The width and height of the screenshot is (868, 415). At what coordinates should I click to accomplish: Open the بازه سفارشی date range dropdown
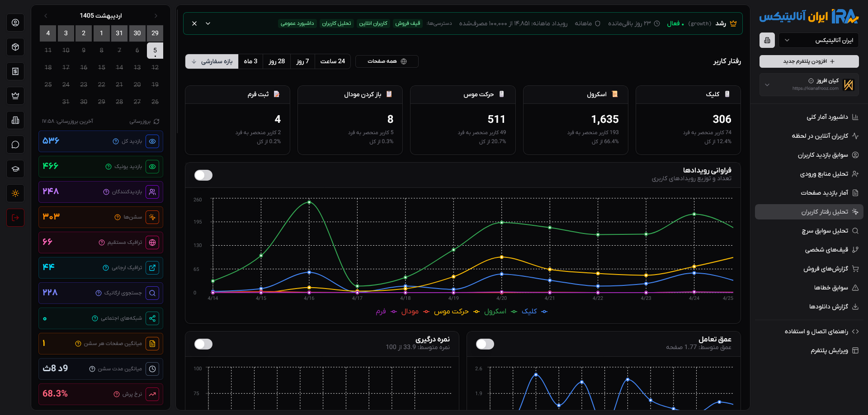212,61
